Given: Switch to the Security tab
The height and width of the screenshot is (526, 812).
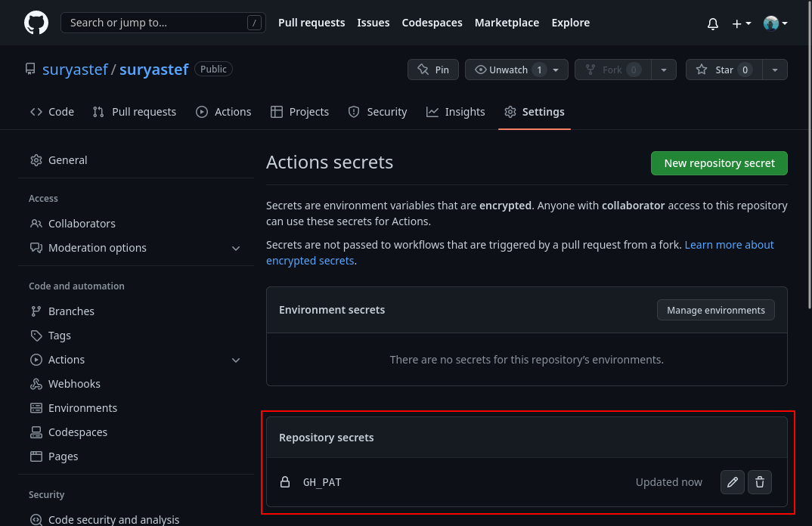Looking at the screenshot, I should tap(377, 112).
